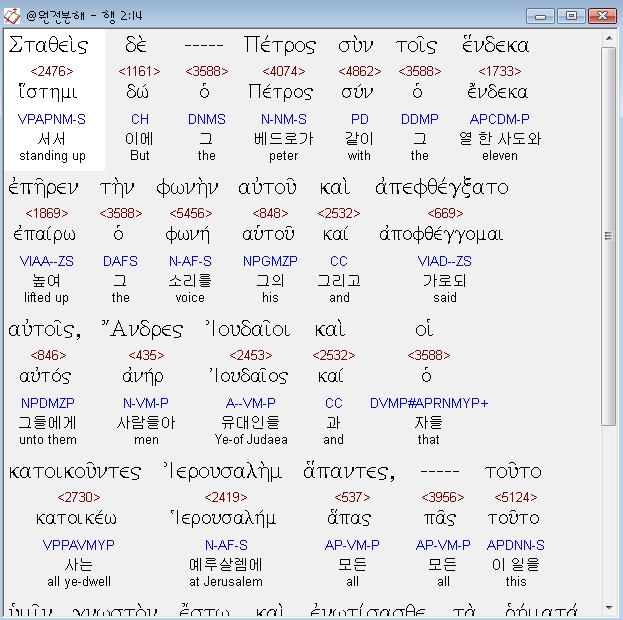This screenshot has height=620, width=623.
Task: Click Strong's number <1733>
Action: coord(500,72)
